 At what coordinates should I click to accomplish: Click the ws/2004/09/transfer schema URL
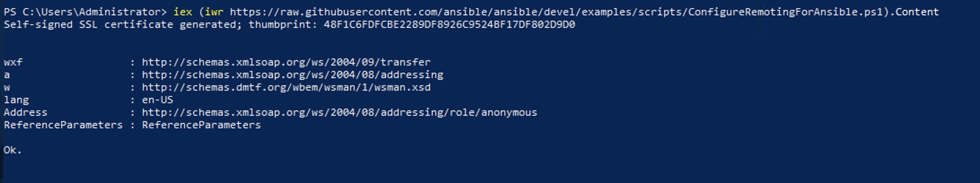tap(286, 62)
